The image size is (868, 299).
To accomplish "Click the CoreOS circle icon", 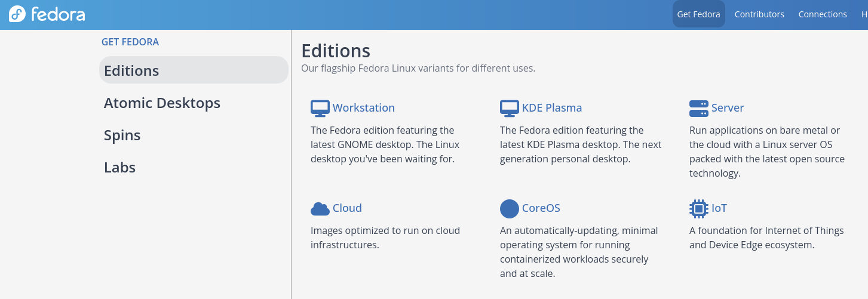I will point(510,209).
